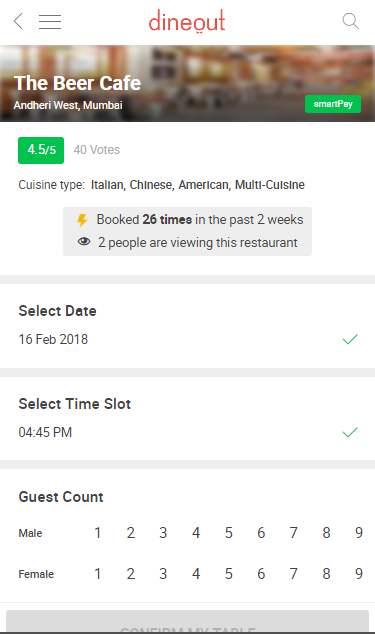This screenshot has height=634, width=375.
Task: Tap the eye viewers icon
Action: (84, 242)
